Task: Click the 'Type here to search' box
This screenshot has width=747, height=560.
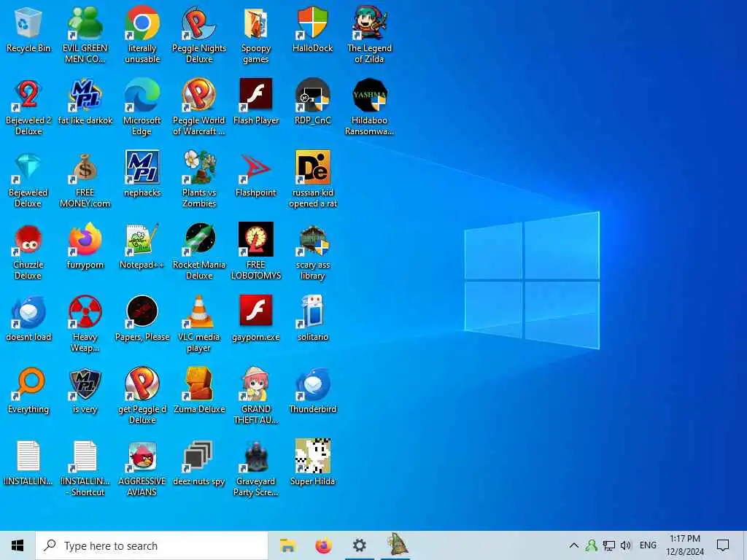Action: (152, 545)
